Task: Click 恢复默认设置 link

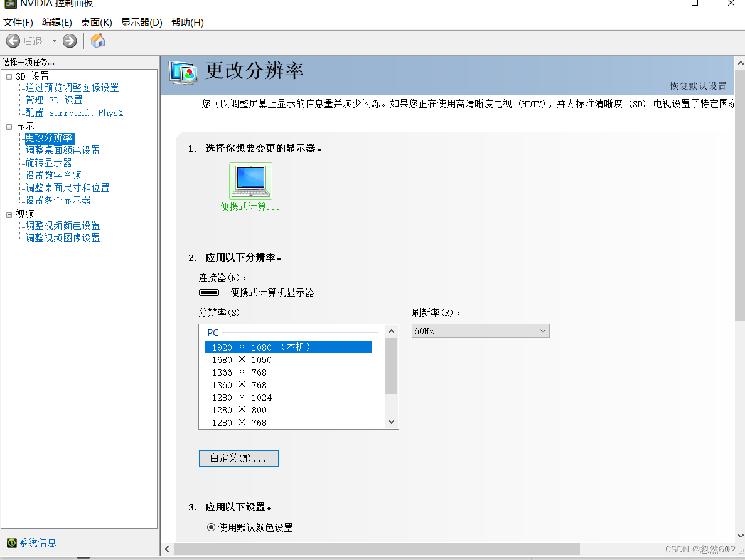Action: coord(698,87)
